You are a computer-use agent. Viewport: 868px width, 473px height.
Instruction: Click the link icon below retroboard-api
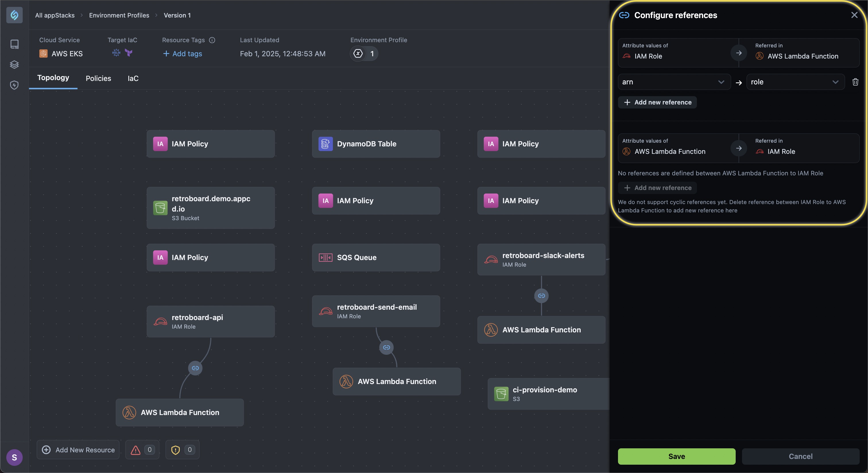pyautogui.click(x=195, y=368)
